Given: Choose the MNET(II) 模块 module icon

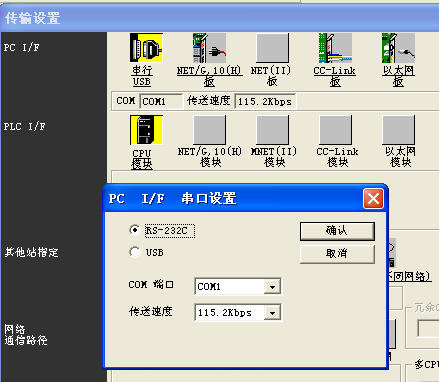Looking at the screenshot, I should 272,130.
